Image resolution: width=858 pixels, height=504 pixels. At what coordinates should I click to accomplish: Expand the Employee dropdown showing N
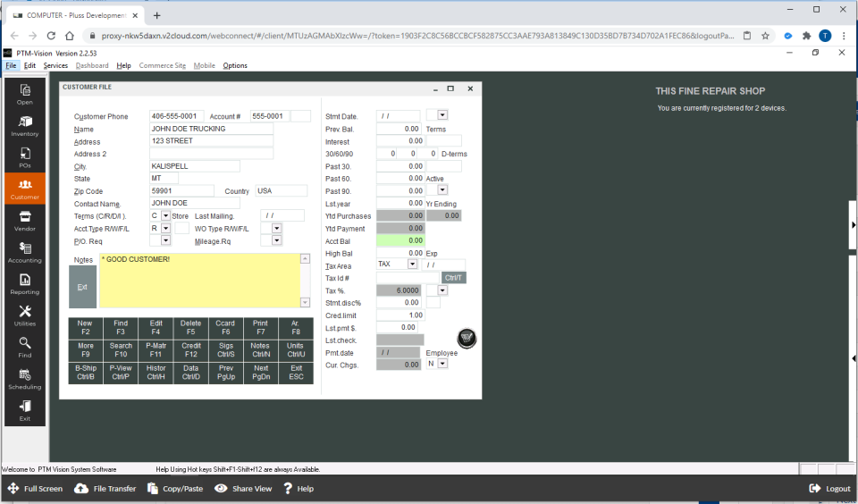pos(442,364)
